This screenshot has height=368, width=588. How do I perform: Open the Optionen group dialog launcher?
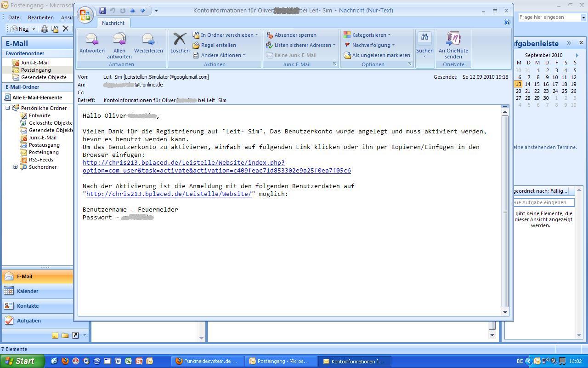409,64
